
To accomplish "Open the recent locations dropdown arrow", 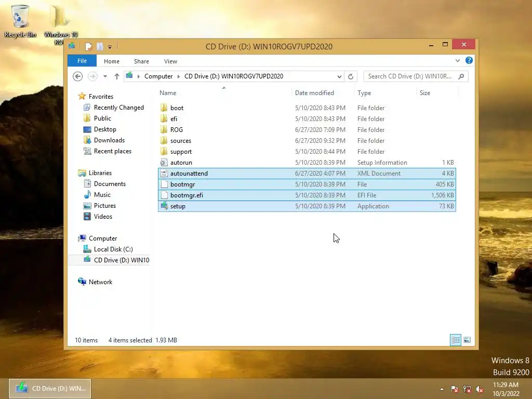I will (x=105, y=76).
